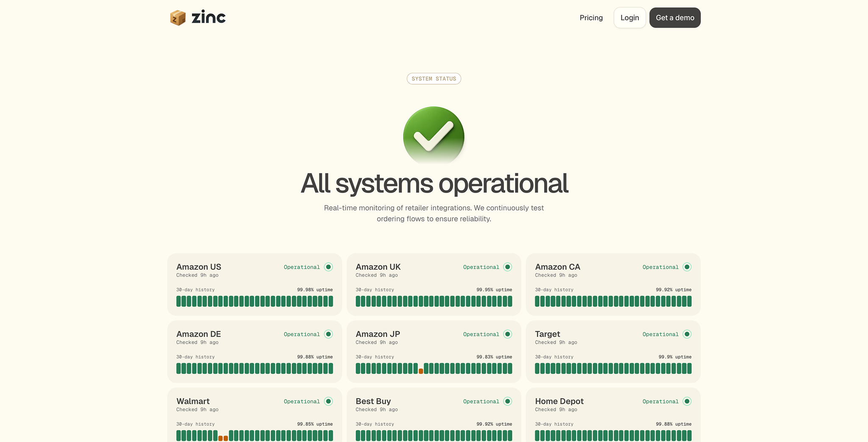Click the Operational status dot for Amazon CA

click(687, 267)
